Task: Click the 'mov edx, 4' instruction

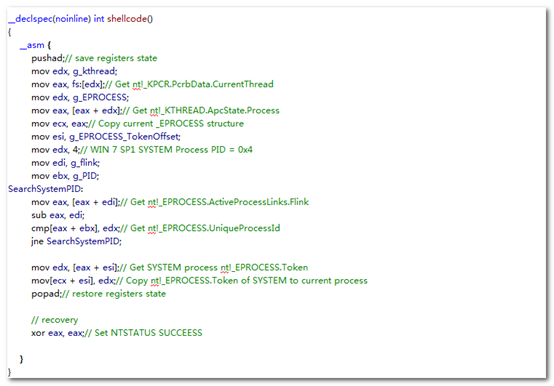Action: pos(56,150)
